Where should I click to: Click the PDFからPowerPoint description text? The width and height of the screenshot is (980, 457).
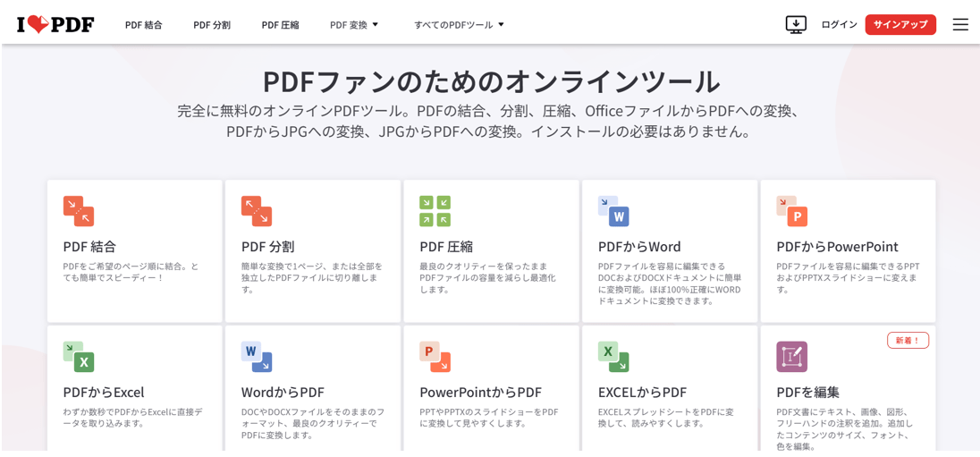click(849, 278)
